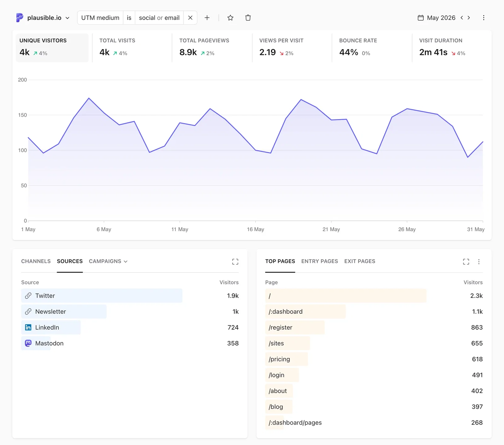Select the Bounce Rate metric
Image resolution: width=504 pixels, height=445 pixels.
[372, 48]
